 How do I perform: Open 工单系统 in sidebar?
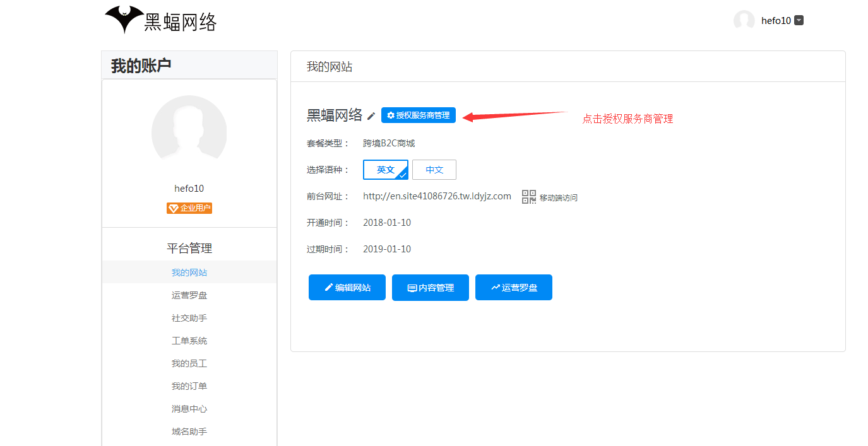pos(189,341)
